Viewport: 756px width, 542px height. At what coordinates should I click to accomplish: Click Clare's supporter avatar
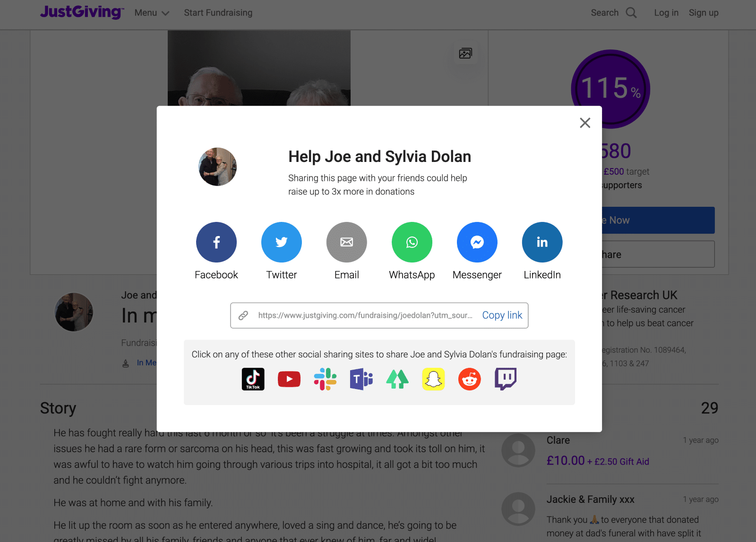coord(518,450)
